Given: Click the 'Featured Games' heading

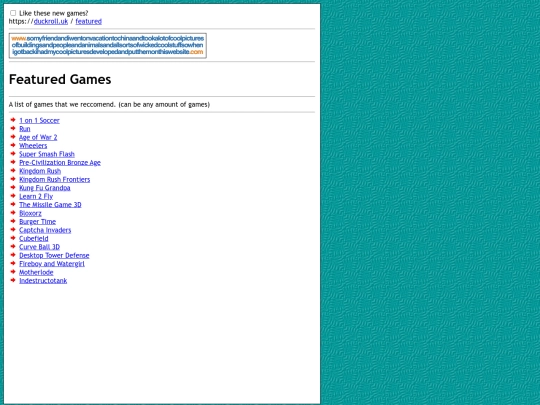Looking at the screenshot, I should [x=60, y=80].
